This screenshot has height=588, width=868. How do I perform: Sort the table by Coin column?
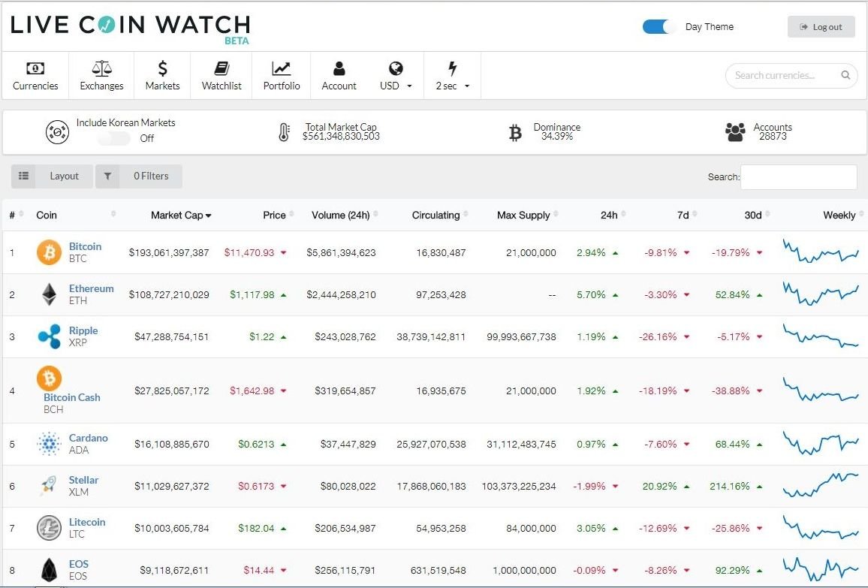[75, 215]
